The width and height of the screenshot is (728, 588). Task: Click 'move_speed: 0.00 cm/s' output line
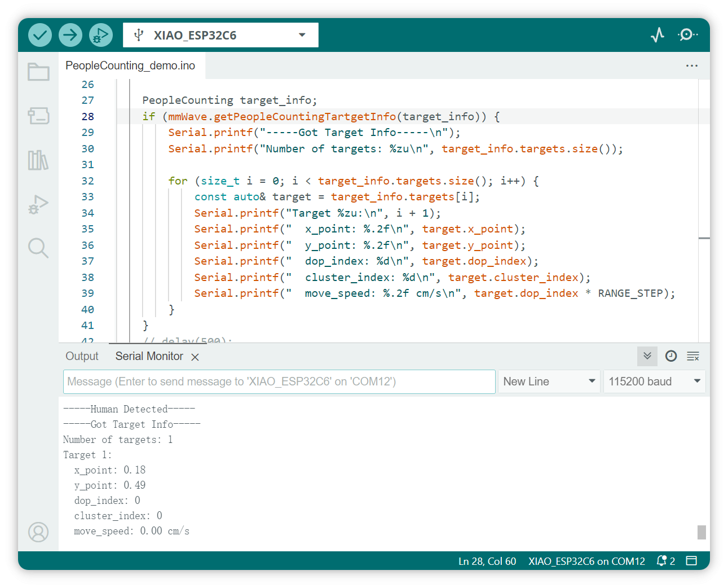point(132,531)
